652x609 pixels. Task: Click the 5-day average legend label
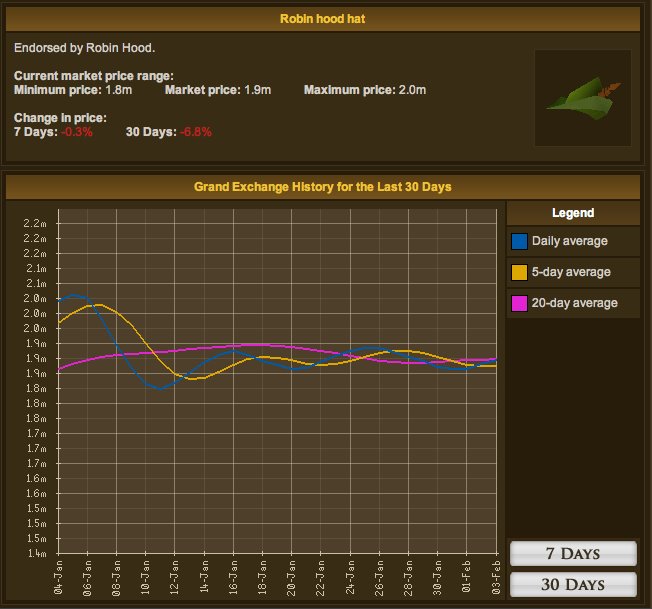point(571,272)
